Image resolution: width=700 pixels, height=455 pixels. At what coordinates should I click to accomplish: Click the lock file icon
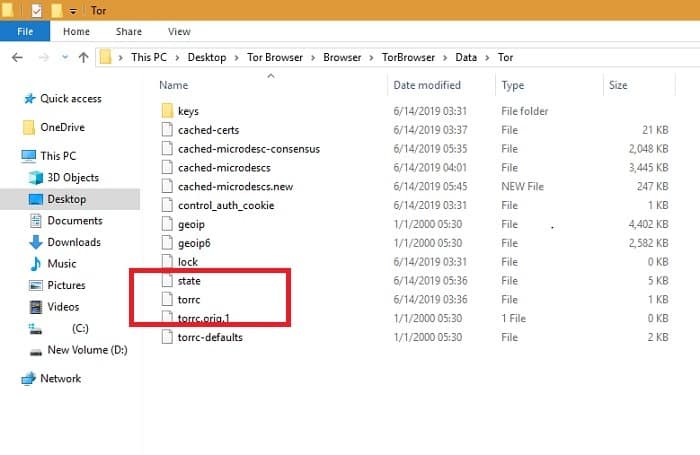(167, 262)
